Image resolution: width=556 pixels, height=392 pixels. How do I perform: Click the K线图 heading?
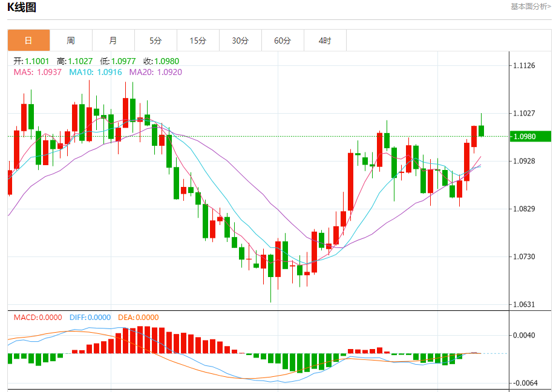(22, 7)
